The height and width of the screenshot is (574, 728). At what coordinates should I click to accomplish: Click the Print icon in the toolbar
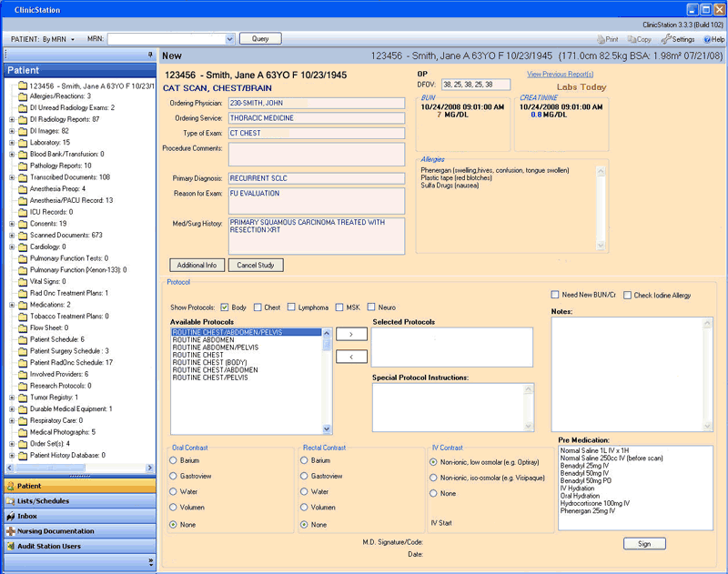coord(602,39)
